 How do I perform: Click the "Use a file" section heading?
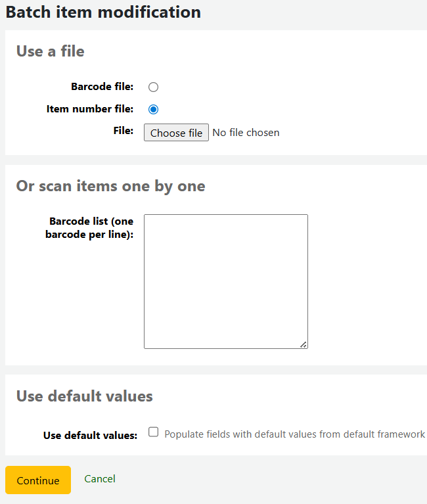[x=50, y=51]
